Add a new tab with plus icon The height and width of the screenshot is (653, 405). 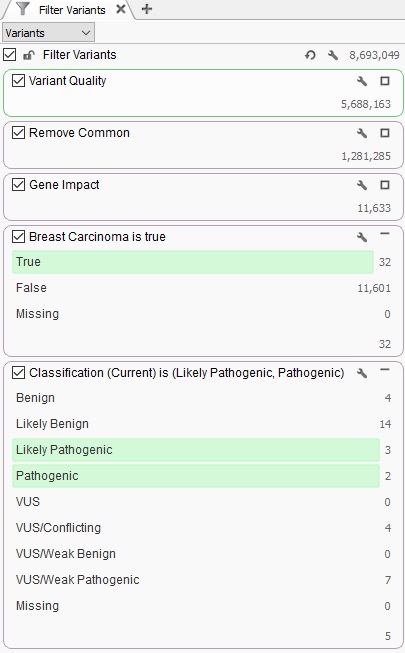pyautogui.click(x=147, y=9)
